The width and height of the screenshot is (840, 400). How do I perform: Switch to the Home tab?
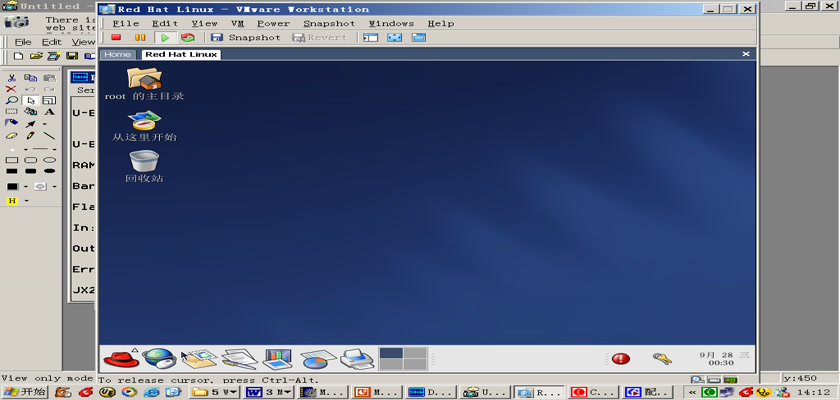click(117, 54)
